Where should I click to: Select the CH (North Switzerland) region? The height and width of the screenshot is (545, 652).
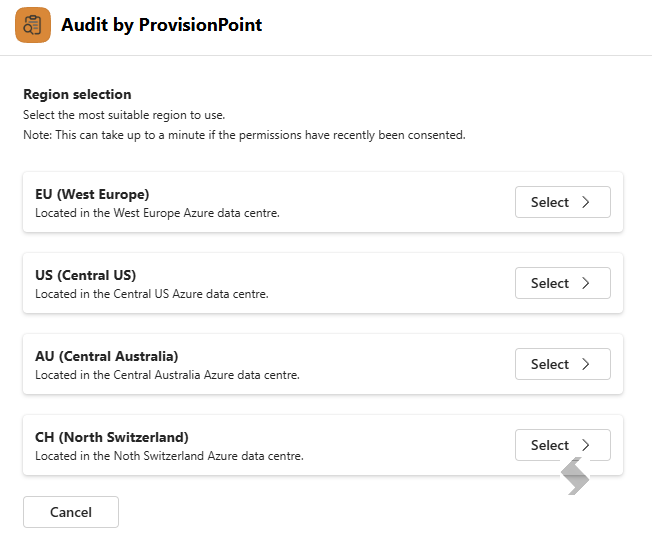pos(563,445)
